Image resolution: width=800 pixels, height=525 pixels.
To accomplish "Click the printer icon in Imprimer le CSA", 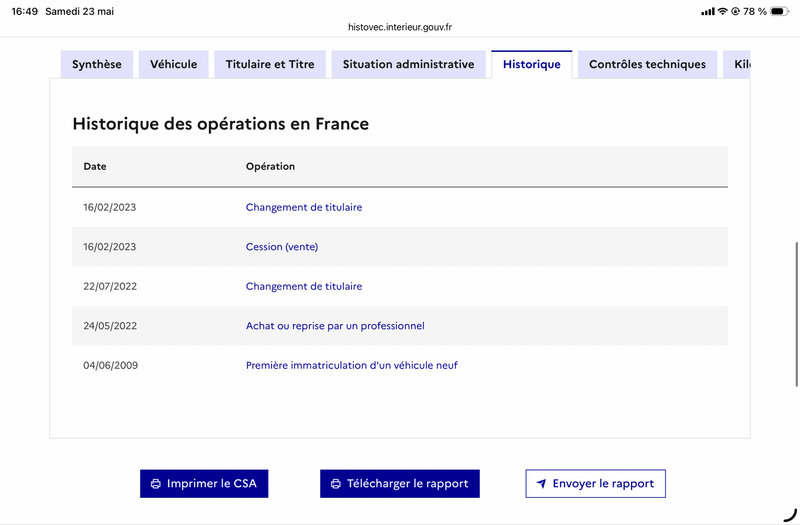I will click(156, 484).
